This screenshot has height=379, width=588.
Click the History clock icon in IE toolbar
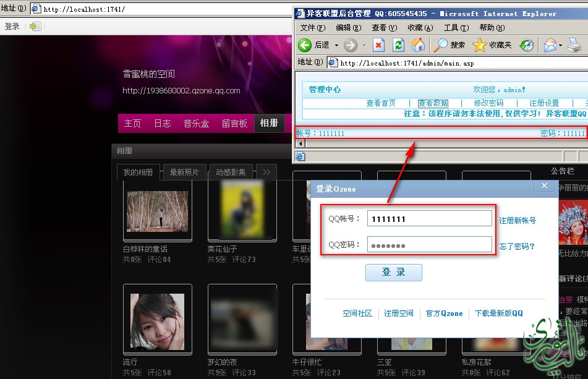click(x=527, y=45)
